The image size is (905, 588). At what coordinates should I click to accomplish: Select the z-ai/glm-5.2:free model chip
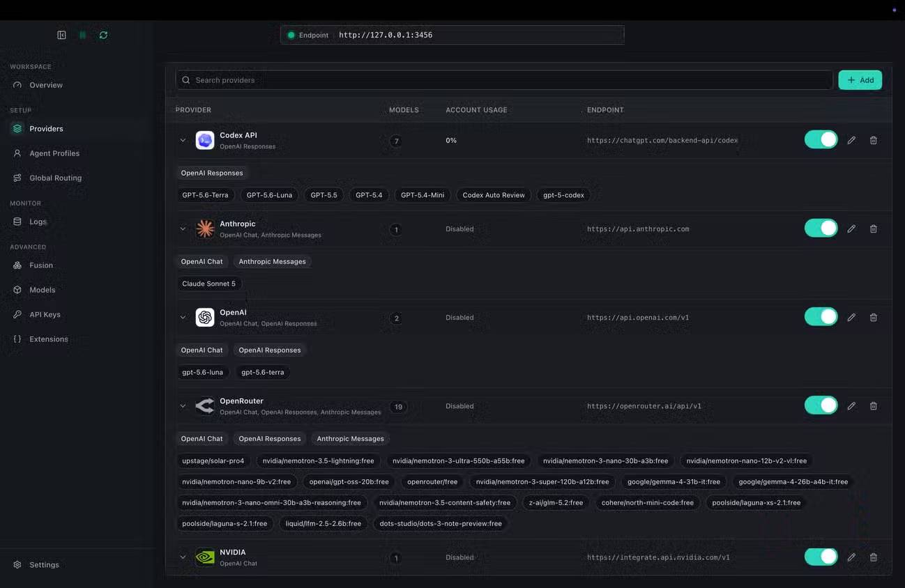(556, 502)
